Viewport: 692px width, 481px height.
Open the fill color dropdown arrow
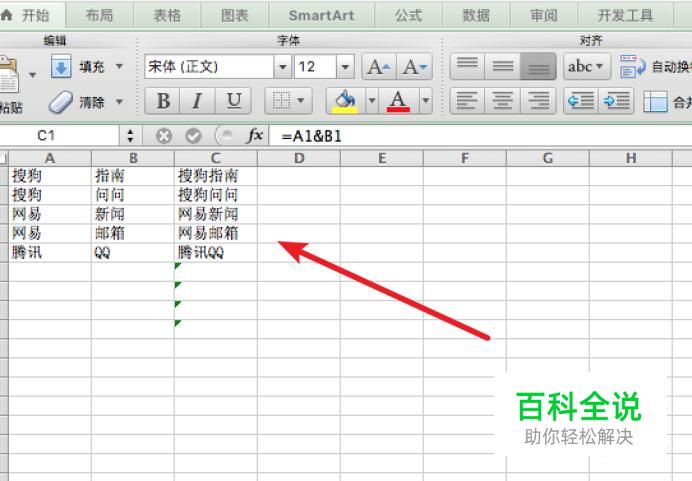click(x=372, y=101)
